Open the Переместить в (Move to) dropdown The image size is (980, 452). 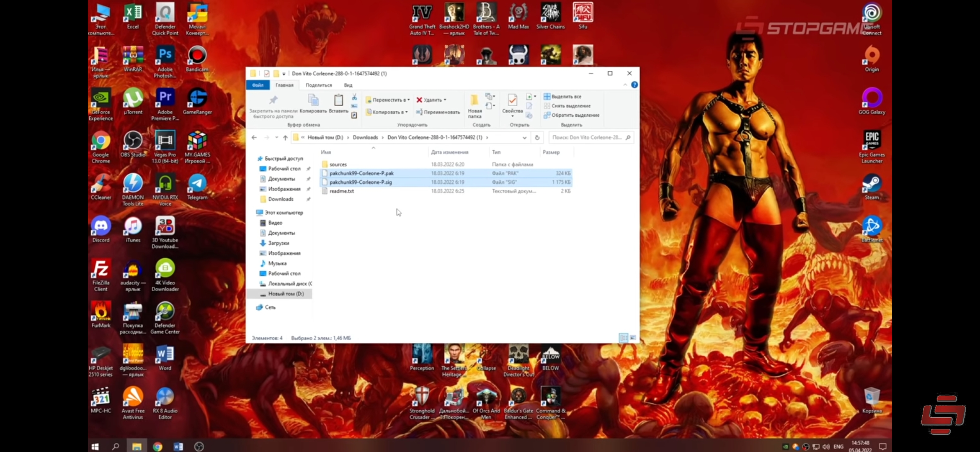[x=388, y=100]
